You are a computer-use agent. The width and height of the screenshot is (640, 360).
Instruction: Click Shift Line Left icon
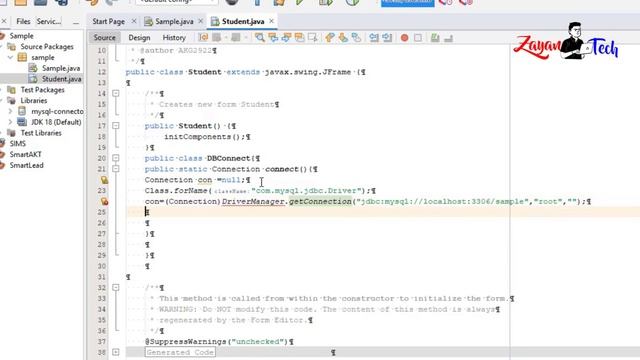[373, 38]
